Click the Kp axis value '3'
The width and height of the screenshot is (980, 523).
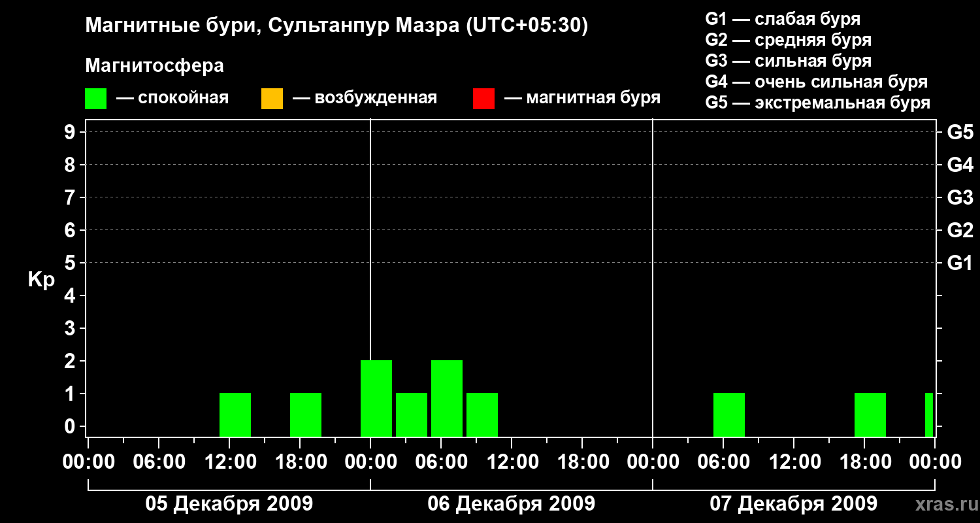point(71,328)
